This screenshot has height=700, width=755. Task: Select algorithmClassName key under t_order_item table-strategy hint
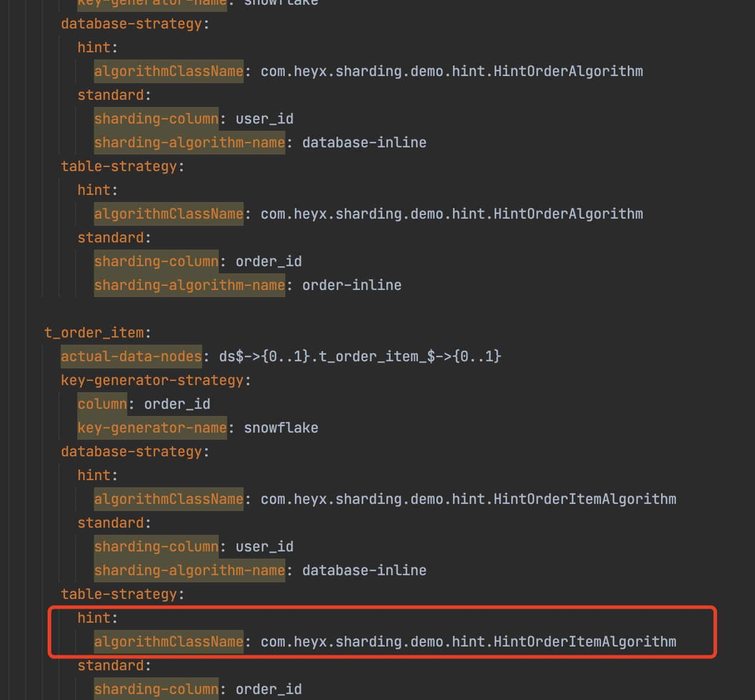[169, 642]
